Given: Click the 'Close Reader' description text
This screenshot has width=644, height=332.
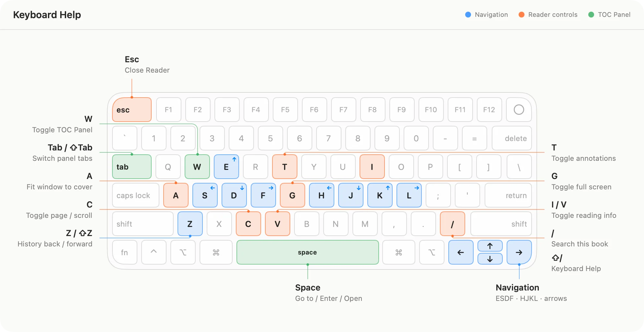Looking at the screenshot, I should pyautogui.click(x=147, y=70).
